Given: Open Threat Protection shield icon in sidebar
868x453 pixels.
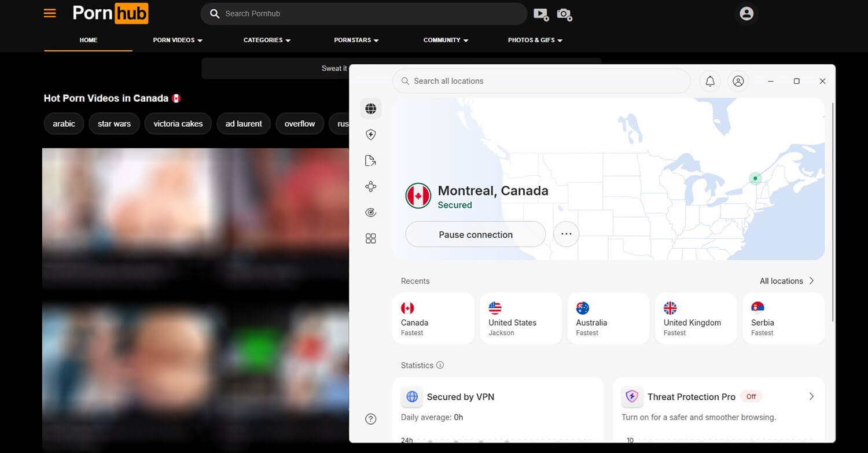Looking at the screenshot, I should pos(371,135).
